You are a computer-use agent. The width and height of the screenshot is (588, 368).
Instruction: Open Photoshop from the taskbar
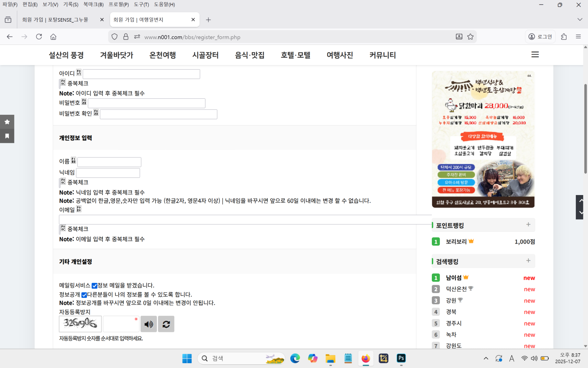[x=401, y=358]
